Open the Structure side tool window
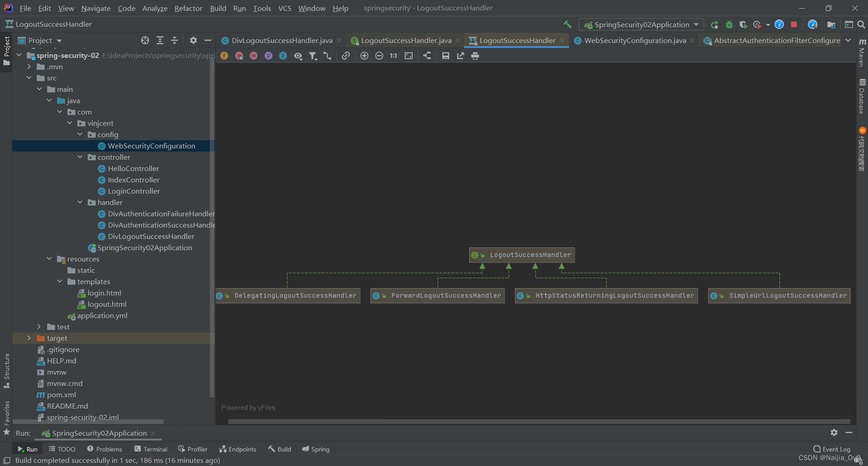The width and height of the screenshot is (868, 466). 6,371
